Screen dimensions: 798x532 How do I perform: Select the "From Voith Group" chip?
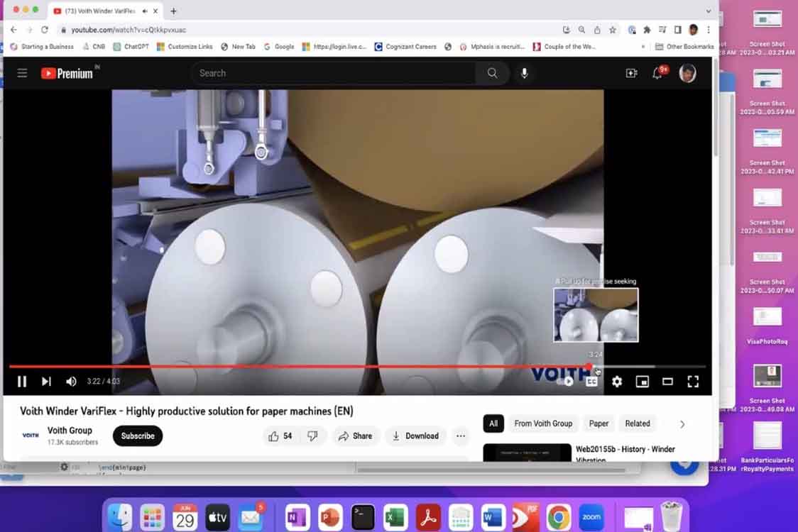coord(543,423)
